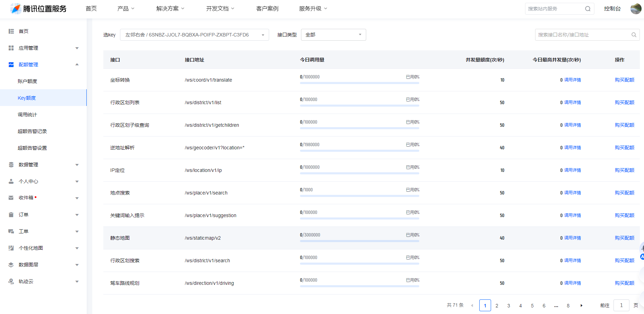Image resolution: width=644 pixels, height=314 pixels.
Task: Click pagination ellipsis to jump pages
Action: pos(556,306)
